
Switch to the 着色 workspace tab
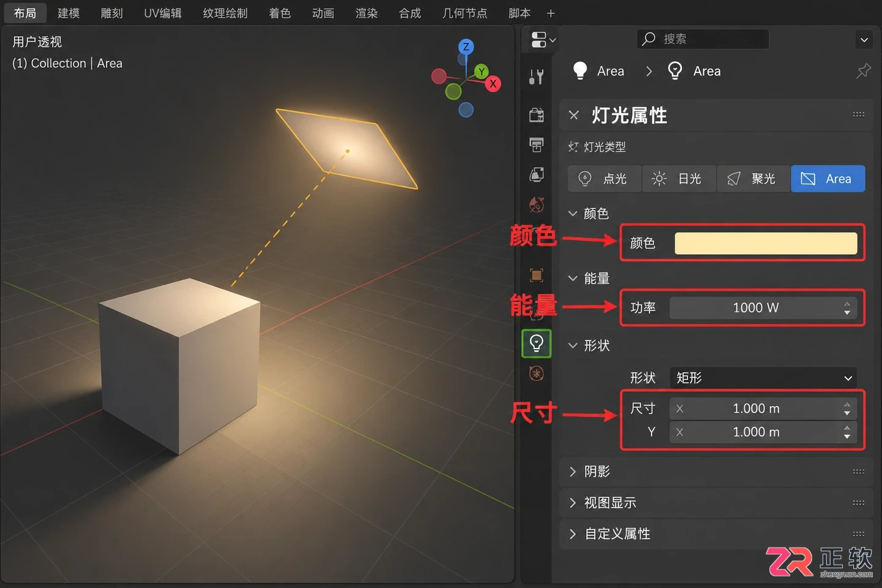280,13
